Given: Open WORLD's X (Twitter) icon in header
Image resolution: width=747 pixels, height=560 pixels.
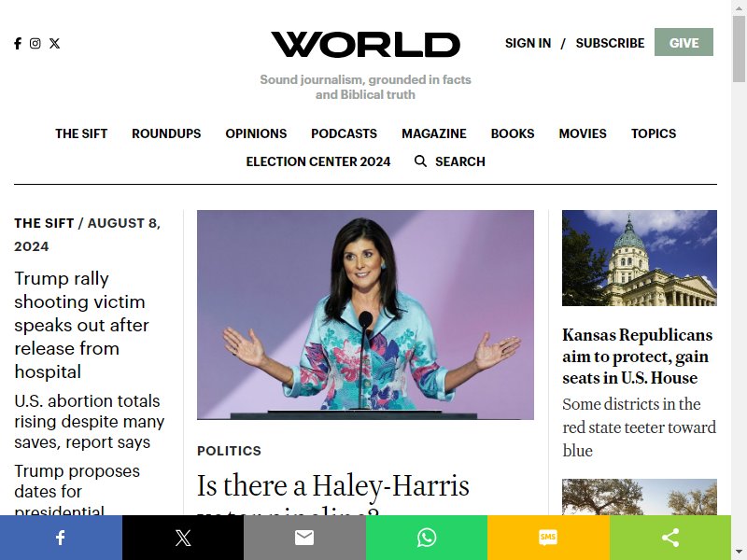Looking at the screenshot, I should coord(55,43).
